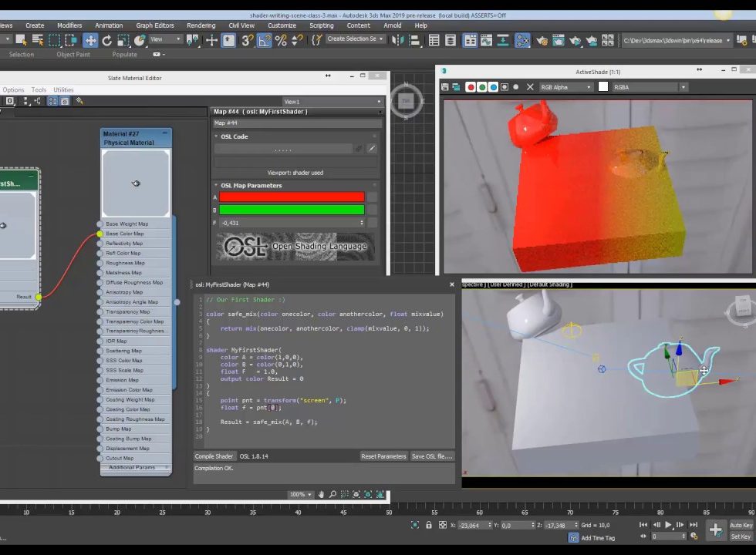Click the Auto Key button

pyautogui.click(x=741, y=525)
